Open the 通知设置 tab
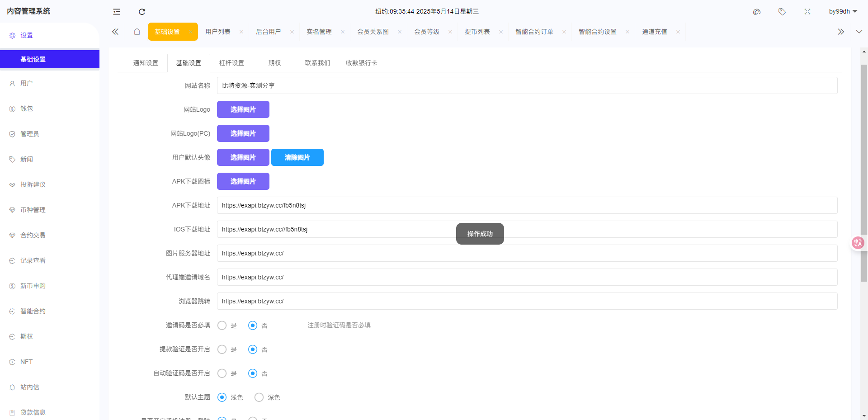 (145, 63)
